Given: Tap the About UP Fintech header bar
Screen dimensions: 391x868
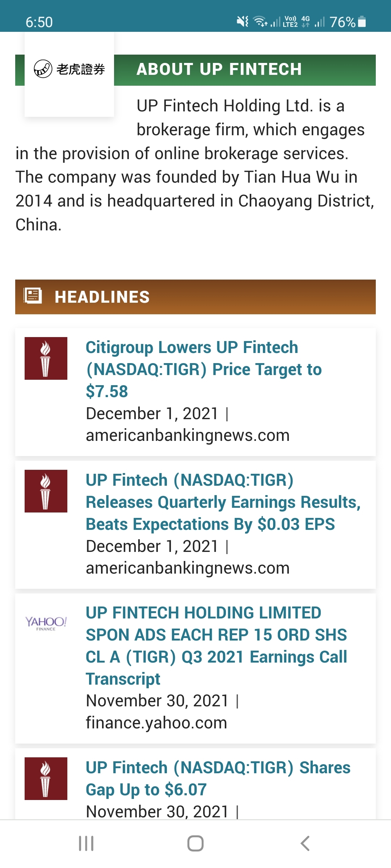Looking at the screenshot, I should pyautogui.click(x=195, y=70).
